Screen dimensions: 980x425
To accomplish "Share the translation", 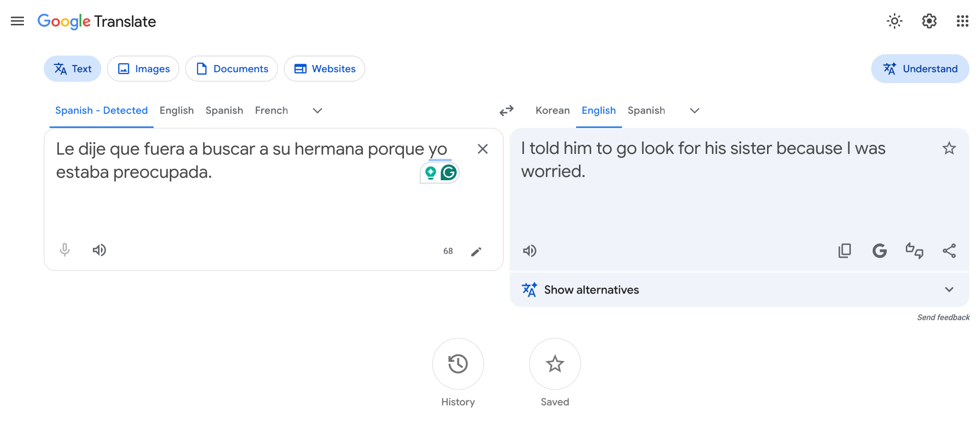I will coord(949,251).
